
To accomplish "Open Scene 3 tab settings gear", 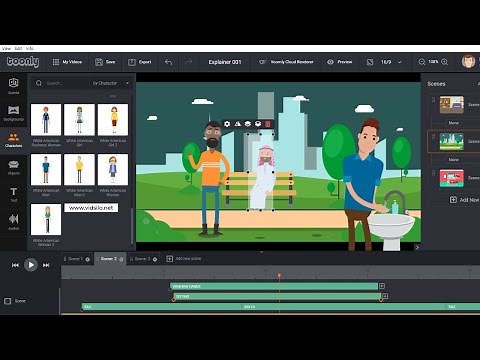I will coord(155,259).
